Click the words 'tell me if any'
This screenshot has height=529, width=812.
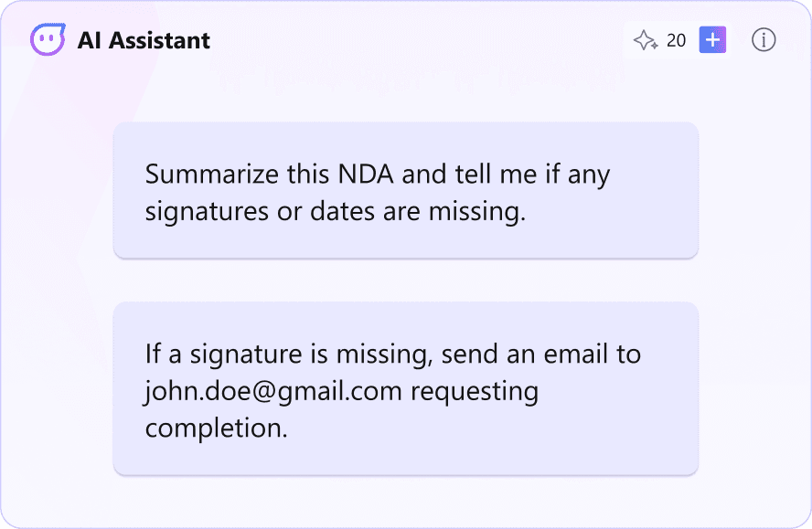click(540, 175)
